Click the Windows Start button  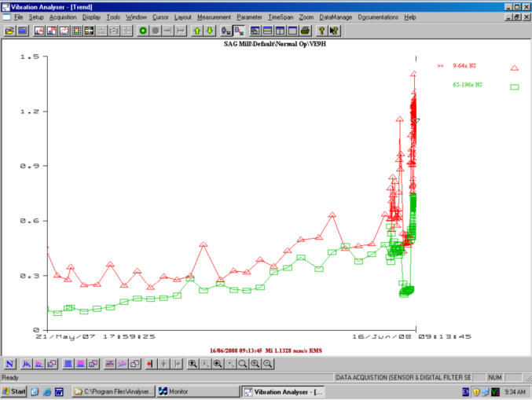pyautogui.click(x=14, y=391)
